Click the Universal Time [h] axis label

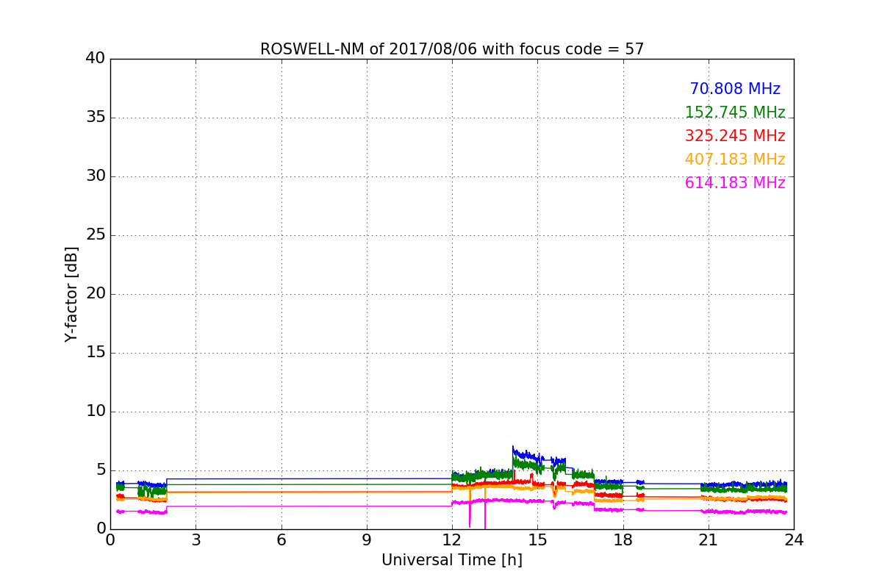(452, 560)
